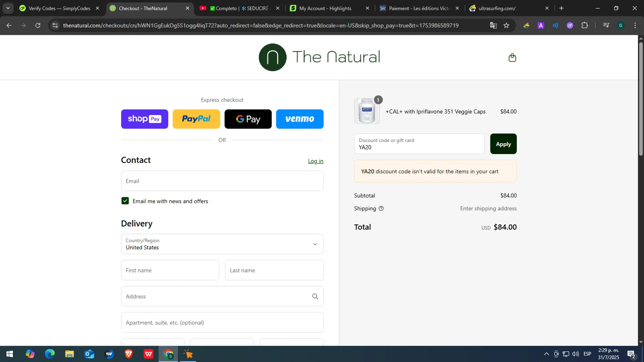Viewport: 644px width, 362px height.
Task: Click the Log in link
Action: (x=316, y=161)
